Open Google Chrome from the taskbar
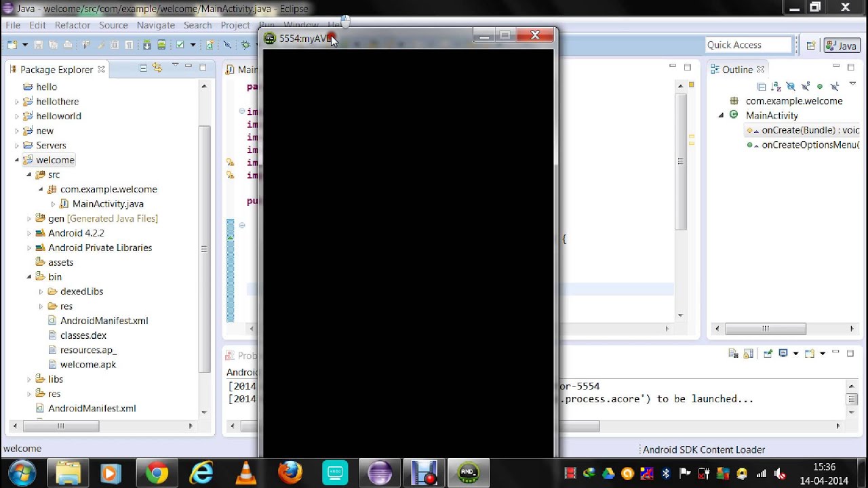The width and height of the screenshot is (868, 488). 157,473
